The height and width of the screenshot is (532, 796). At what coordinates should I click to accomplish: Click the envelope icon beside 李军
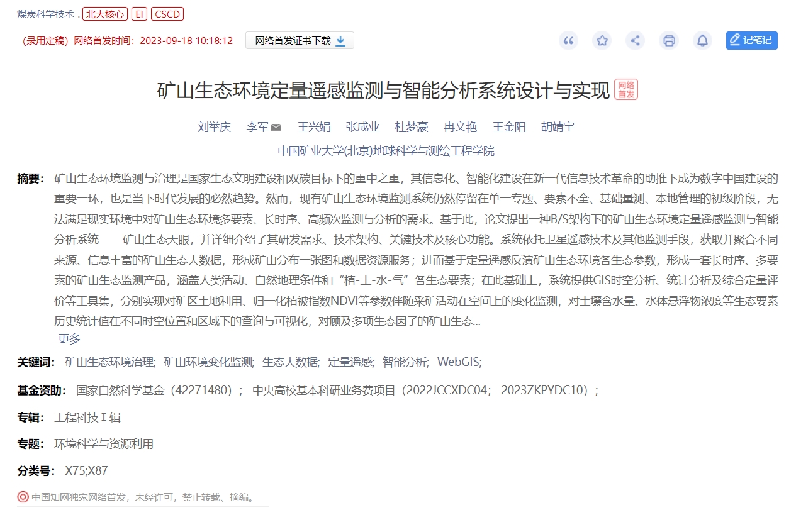click(276, 128)
